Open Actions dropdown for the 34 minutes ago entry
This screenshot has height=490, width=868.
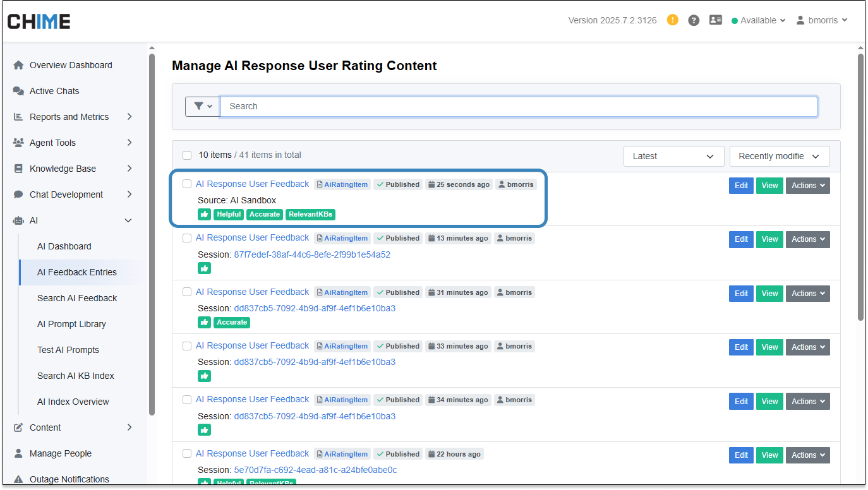click(808, 402)
